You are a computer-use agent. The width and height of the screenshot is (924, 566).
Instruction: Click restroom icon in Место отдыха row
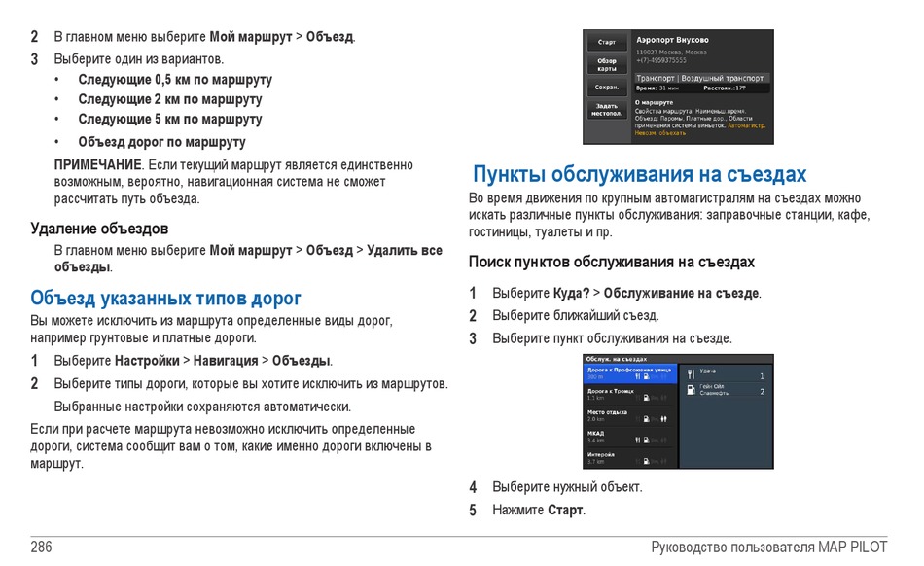tap(663, 418)
